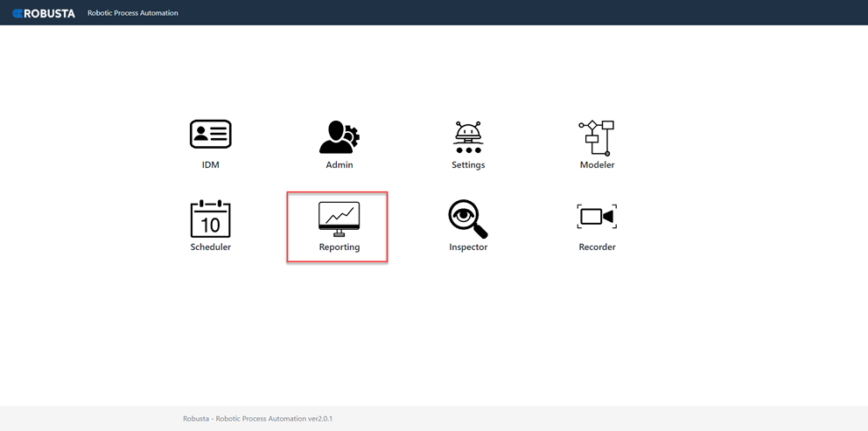The image size is (868, 431).
Task: Open the IDM identity card icon
Action: [x=210, y=134]
